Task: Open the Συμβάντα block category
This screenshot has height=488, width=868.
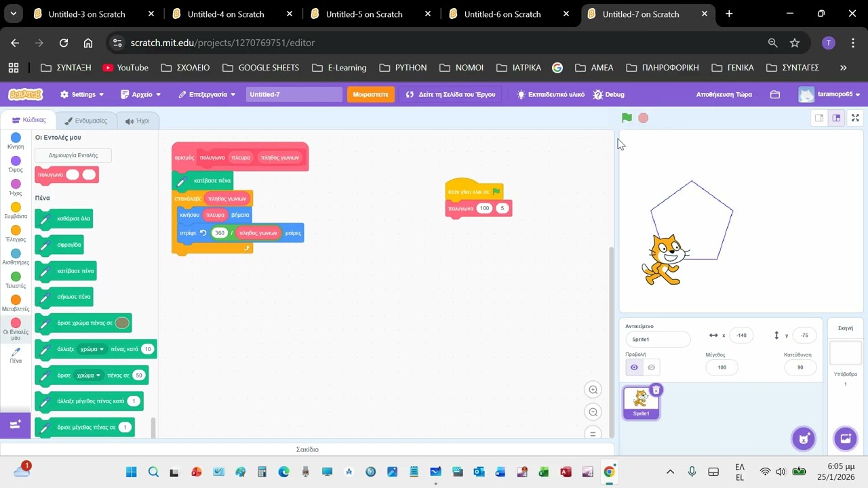Action: tap(16, 211)
